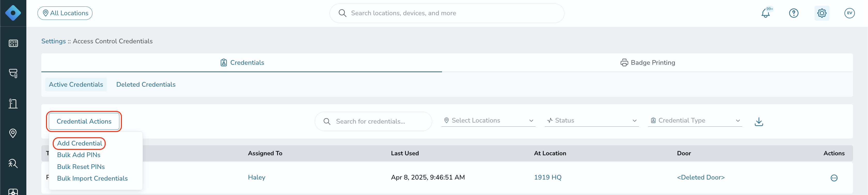Screen dimensions: 868x195
Task: Choose Bulk Add PINs from the menu
Action: (x=79, y=155)
